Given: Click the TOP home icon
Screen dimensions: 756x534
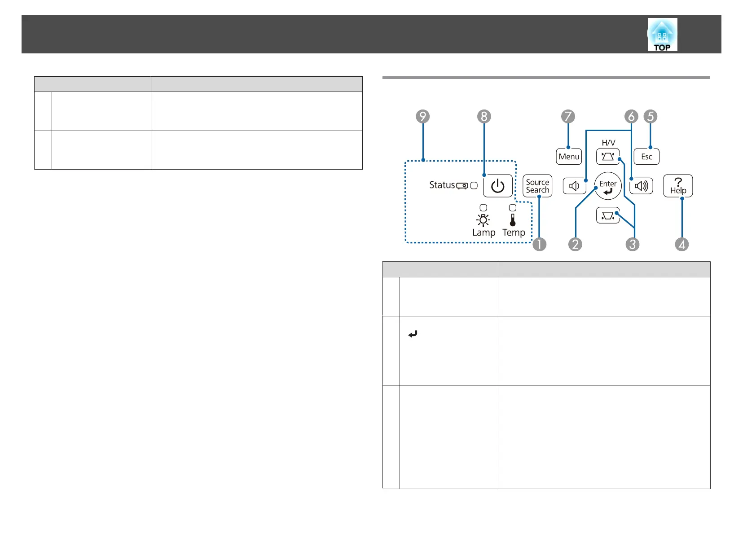Looking at the screenshot, I should click(662, 35).
